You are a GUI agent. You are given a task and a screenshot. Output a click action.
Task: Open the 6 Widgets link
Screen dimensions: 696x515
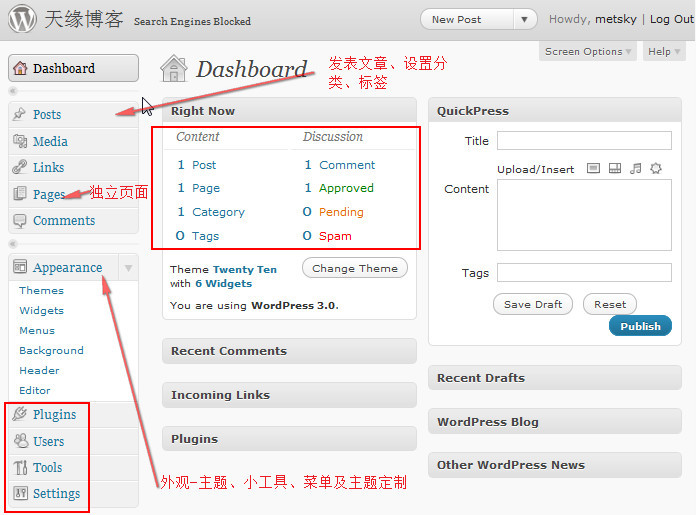(223, 284)
